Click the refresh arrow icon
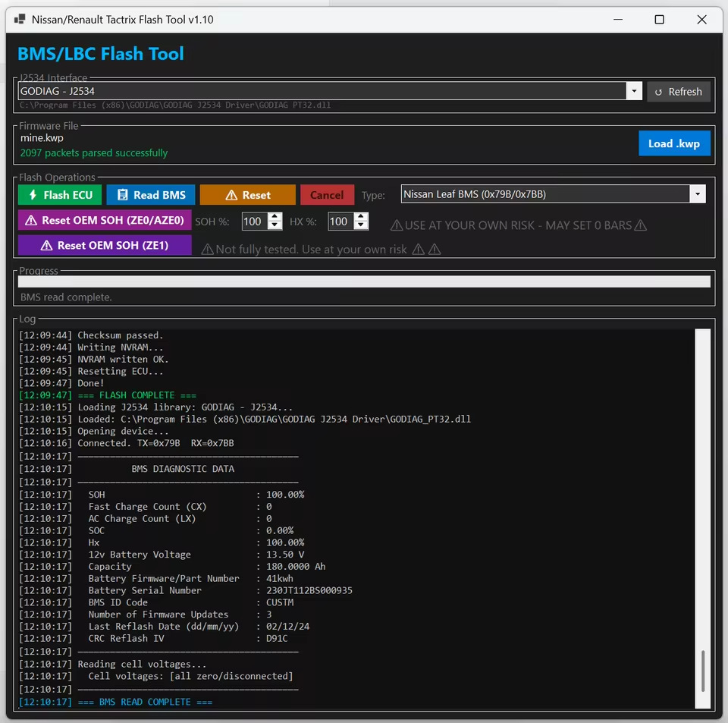This screenshot has width=728, height=723. [x=658, y=92]
